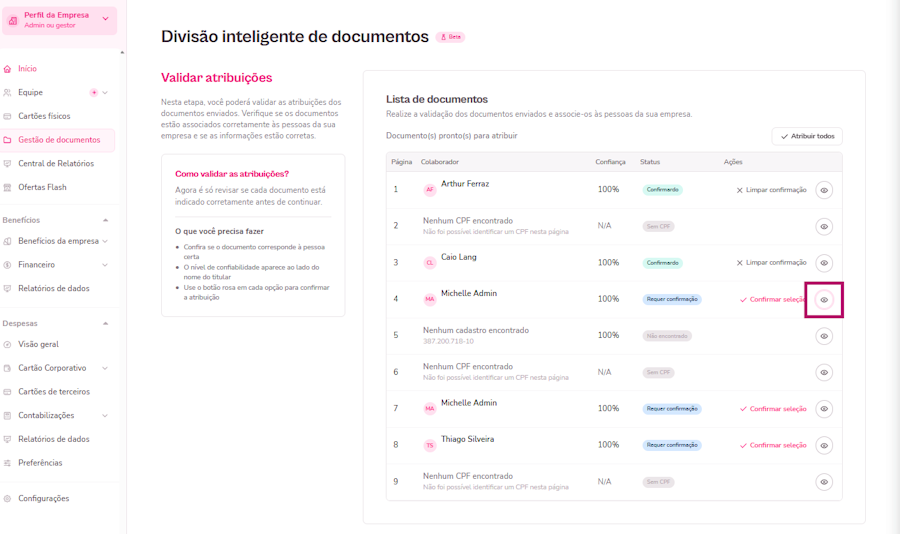Click the folder icon beside Gestão de documentos
This screenshot has width=900, height=534.
[x=7, y=140]
